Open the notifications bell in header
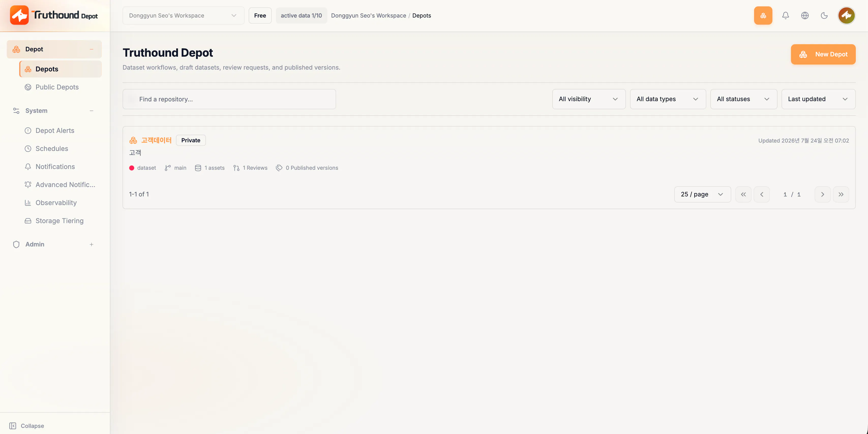The height and width of the screenshot is (434, 868). (x=785, y=15)
